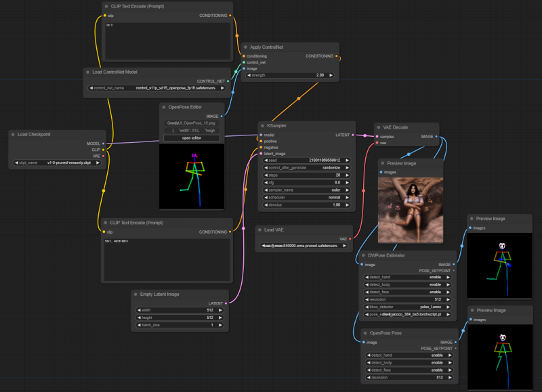Collapse the Load Checkpoint node title dot
This screenshot has height=392, width=542.
coord(13,134)
